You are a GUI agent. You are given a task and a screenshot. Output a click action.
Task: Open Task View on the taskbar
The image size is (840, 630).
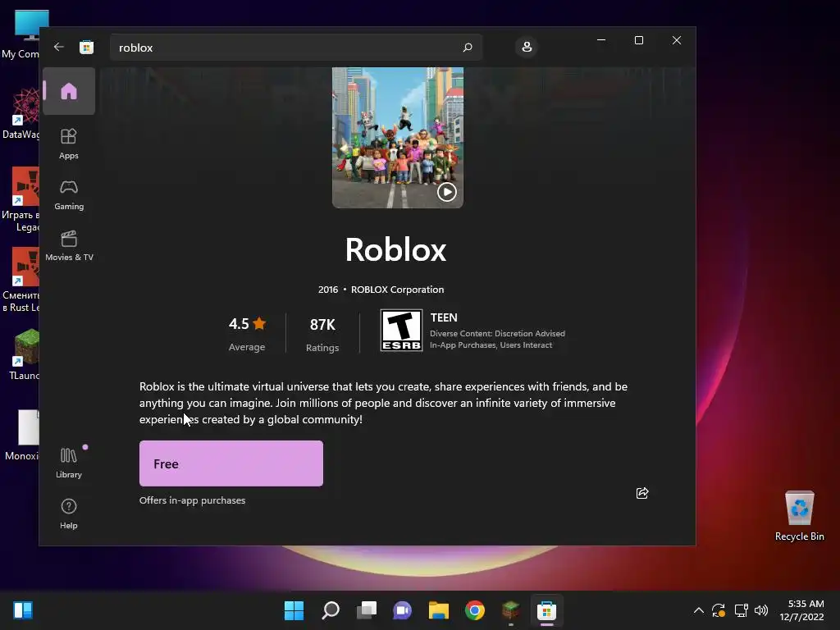367,610
